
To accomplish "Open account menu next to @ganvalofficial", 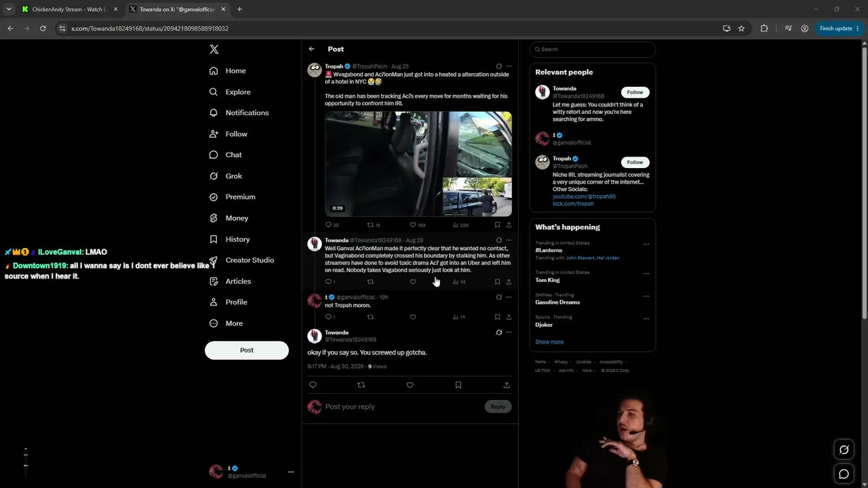I will point(291,472).
